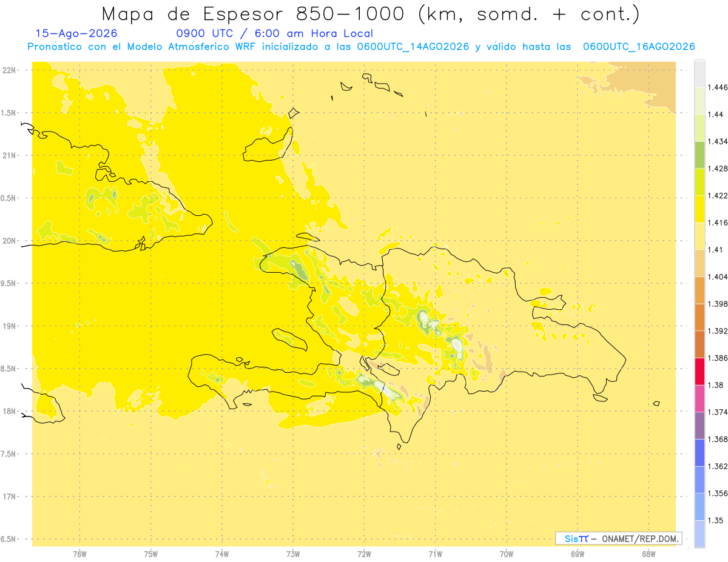Click the longitude label '69W'
The image size is (728, 562).
click(x=577, y=554)
